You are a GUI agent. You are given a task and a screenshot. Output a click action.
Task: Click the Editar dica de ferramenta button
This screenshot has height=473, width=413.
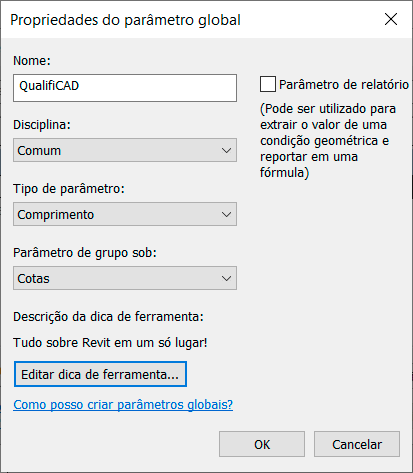(100, 374)
